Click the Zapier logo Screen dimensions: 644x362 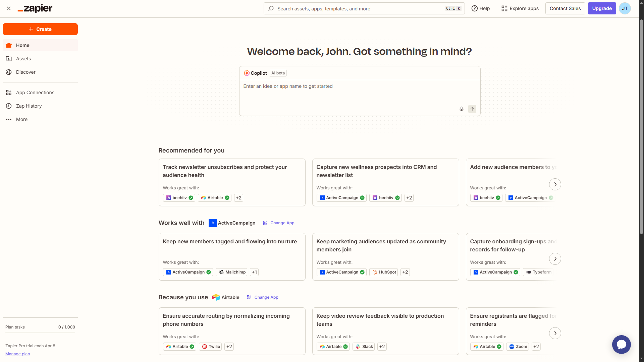click(35, 8)
